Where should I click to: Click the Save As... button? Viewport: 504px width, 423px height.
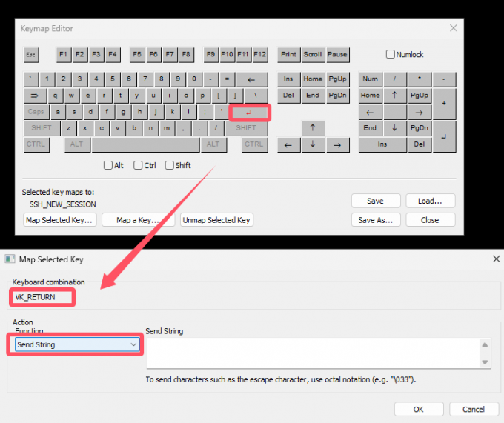[376, 220]
